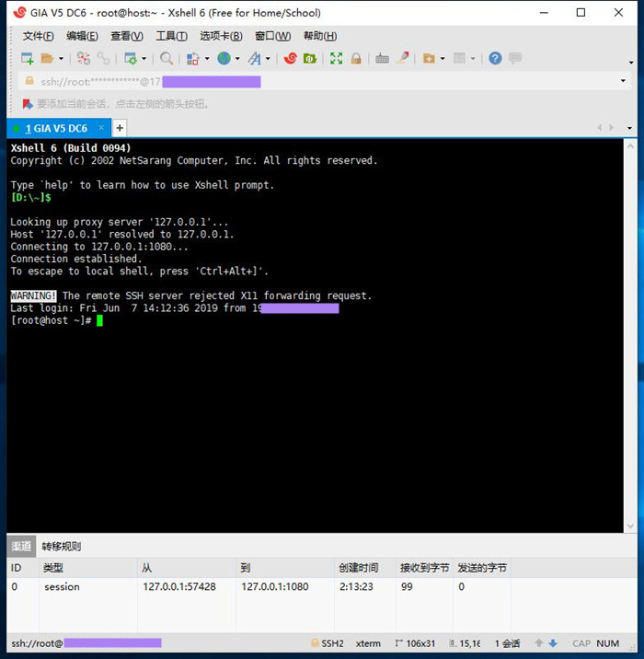Expand the open-session folder dropdown arrow
Viewport: 644px width, 659px height.
pos(61,58)
